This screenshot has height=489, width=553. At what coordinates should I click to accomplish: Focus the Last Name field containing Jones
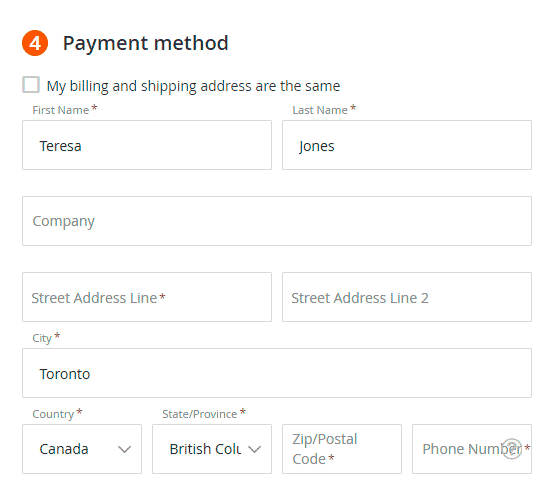click(407, 145)
